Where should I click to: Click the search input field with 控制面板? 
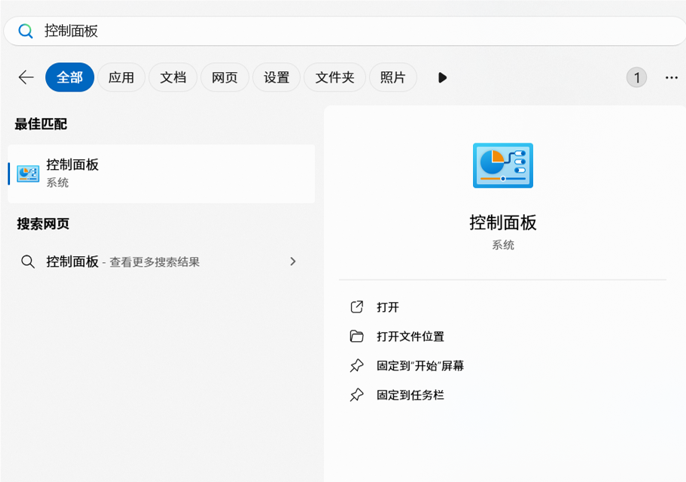click(x=340, y=31)
